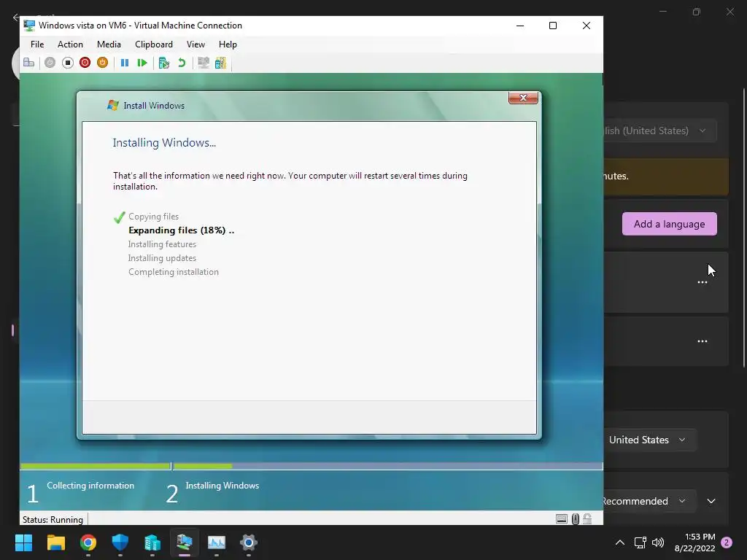The height and width of the screenshot is (560, 747).
Task: Maximize the Virtual Machine Connection window
Action: 553,26
